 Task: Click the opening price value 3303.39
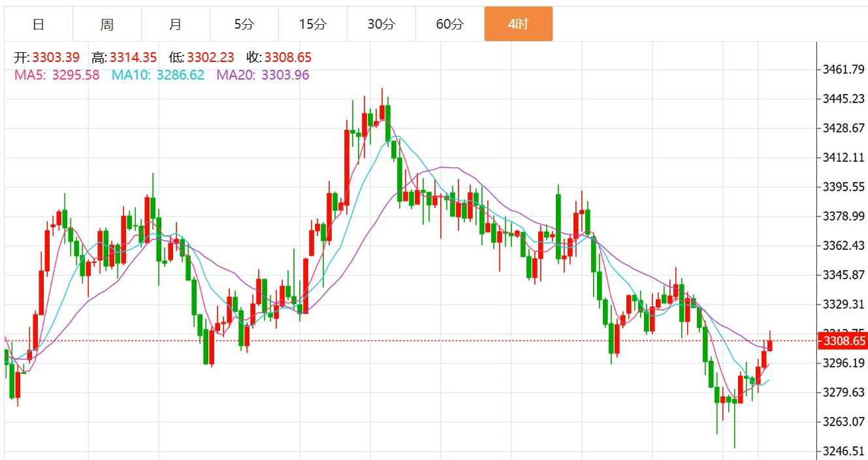click(56, 58)
